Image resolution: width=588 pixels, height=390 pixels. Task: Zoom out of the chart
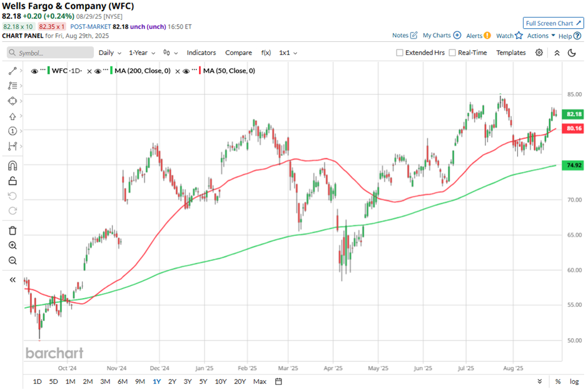(x=13, y=260)
